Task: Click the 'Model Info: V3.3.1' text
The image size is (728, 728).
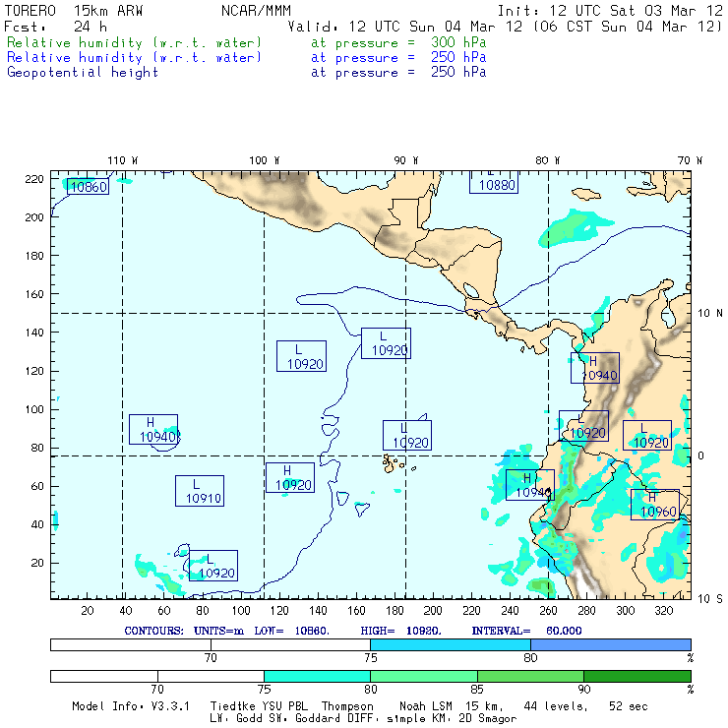Action: pos(131,706)
